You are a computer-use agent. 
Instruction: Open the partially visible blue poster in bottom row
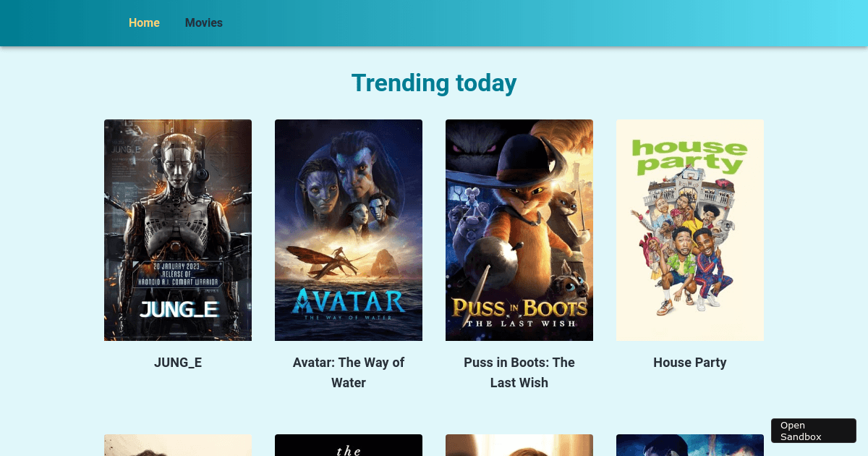tap(690, 445)
